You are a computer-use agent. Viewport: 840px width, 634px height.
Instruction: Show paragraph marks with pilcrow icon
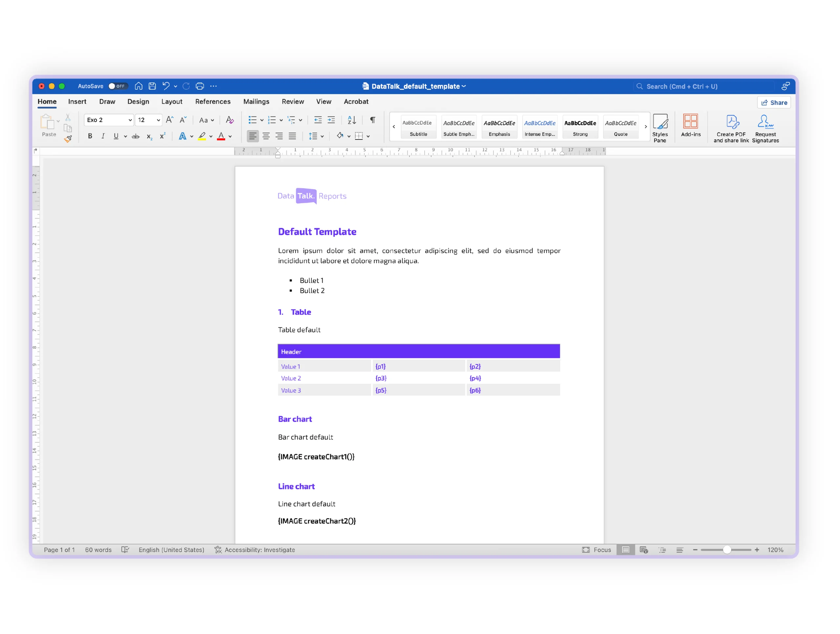[x=373, y=120]
